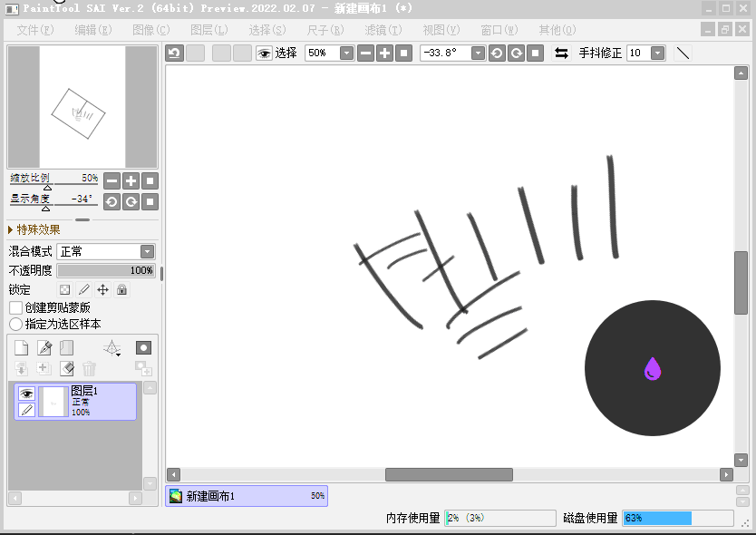Toggle the lock movement cross-arrows icon
756x535 pixels.
coord(102,289)
